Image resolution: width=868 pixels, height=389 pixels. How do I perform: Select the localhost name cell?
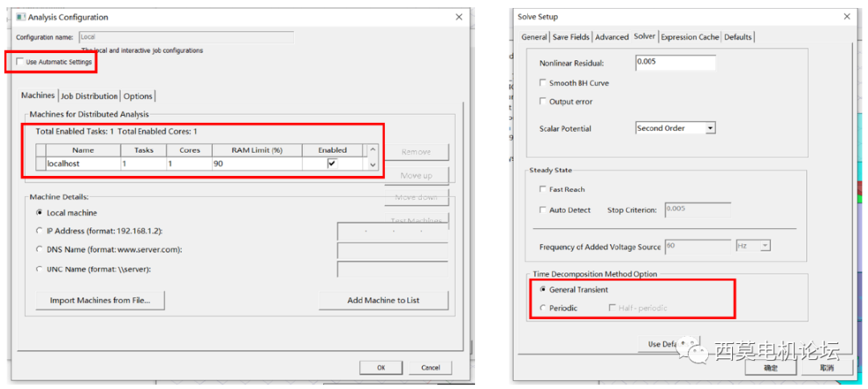[x=83, y=164]
